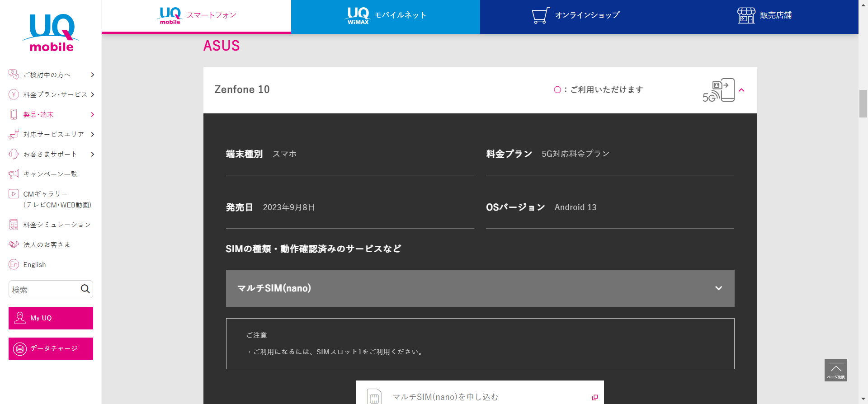Click the 5G SIM phone icon for Zenfone 10

[718, 90]
